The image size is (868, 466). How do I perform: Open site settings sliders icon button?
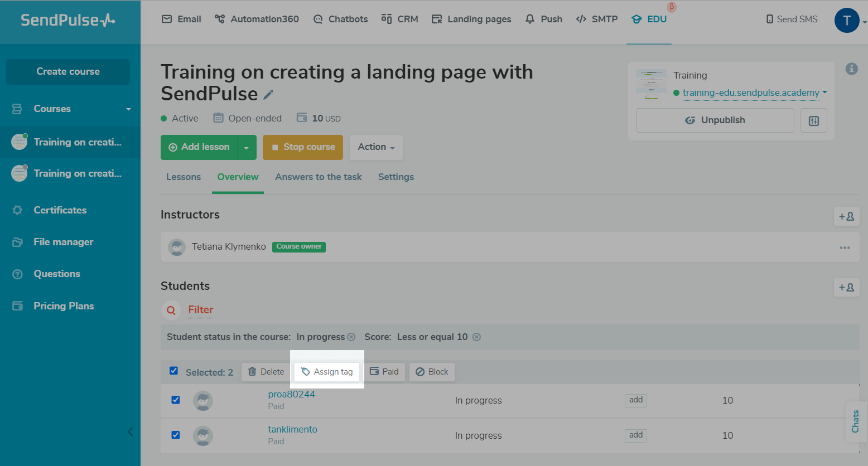814,120
